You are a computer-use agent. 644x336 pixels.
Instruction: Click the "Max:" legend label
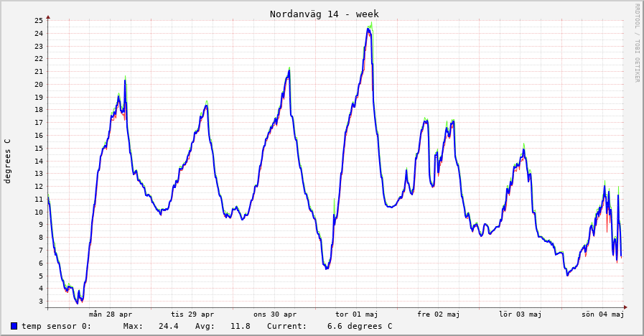tap(133, 326)
